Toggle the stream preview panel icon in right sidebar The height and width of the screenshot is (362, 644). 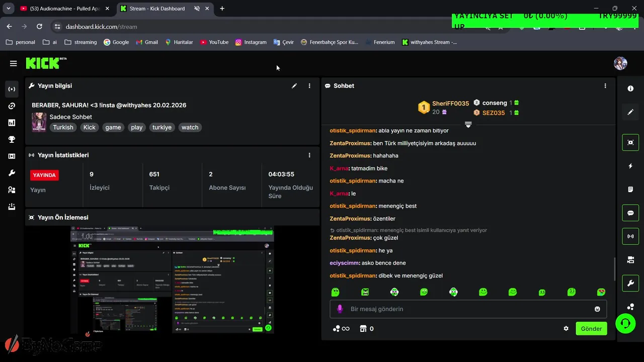pyautogui.click(x=630, y=142)
